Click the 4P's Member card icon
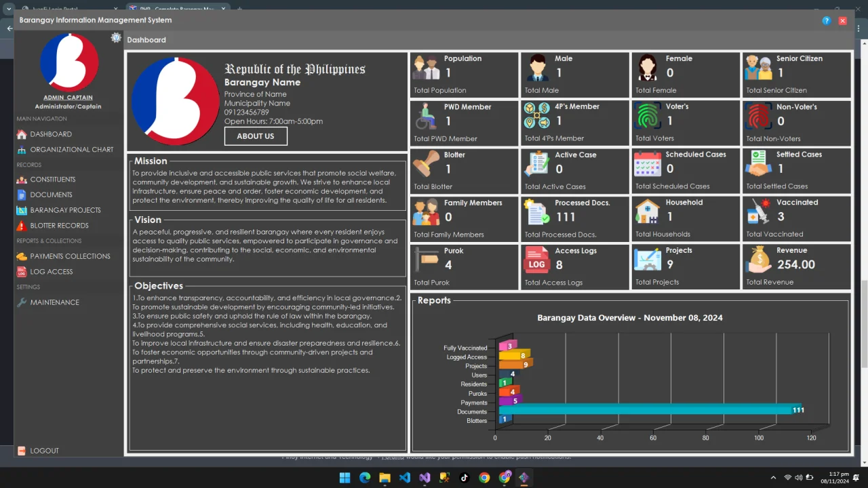 click(x=537, y=116)
